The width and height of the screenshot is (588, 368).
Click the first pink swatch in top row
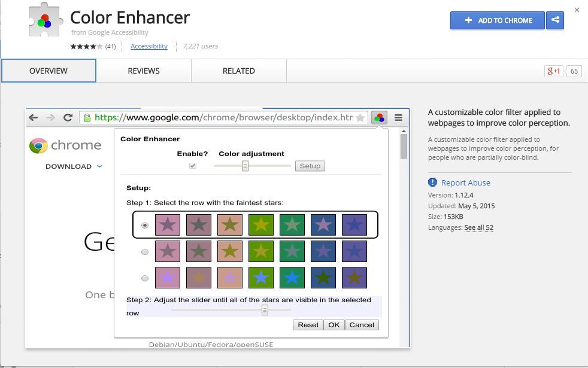[168, 225]
